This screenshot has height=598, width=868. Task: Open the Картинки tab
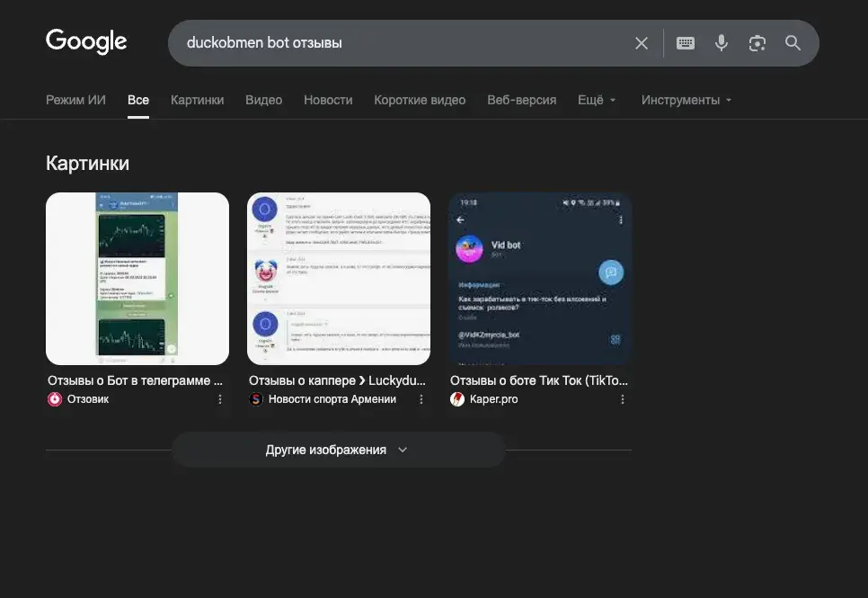click(x=197, y=101)
